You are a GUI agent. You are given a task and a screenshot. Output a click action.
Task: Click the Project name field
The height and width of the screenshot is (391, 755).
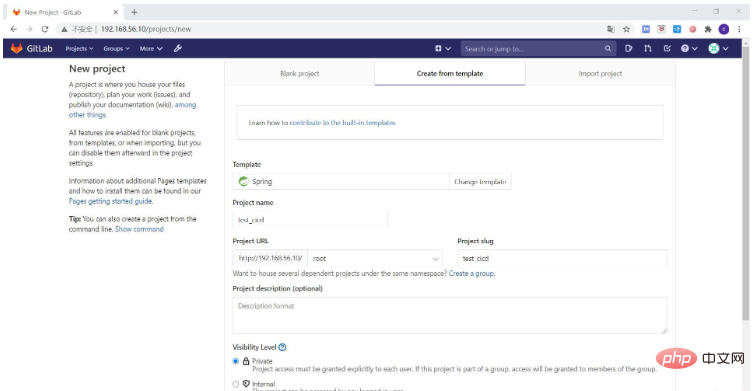310,220
